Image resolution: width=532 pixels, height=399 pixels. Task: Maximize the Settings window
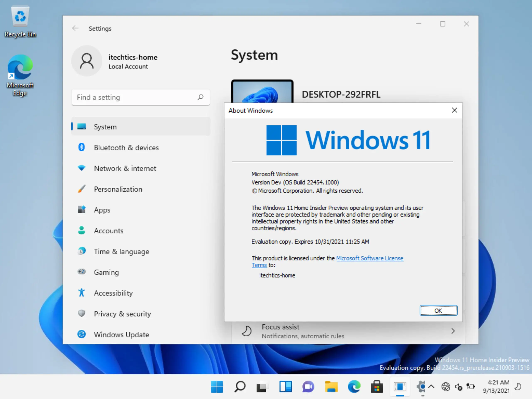point(442,24)
